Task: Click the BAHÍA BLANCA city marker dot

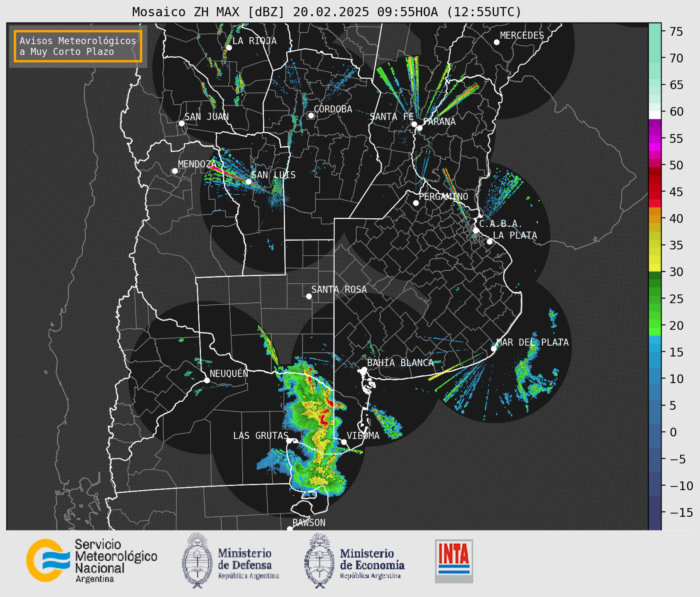Action: click(x=364, y=369)
